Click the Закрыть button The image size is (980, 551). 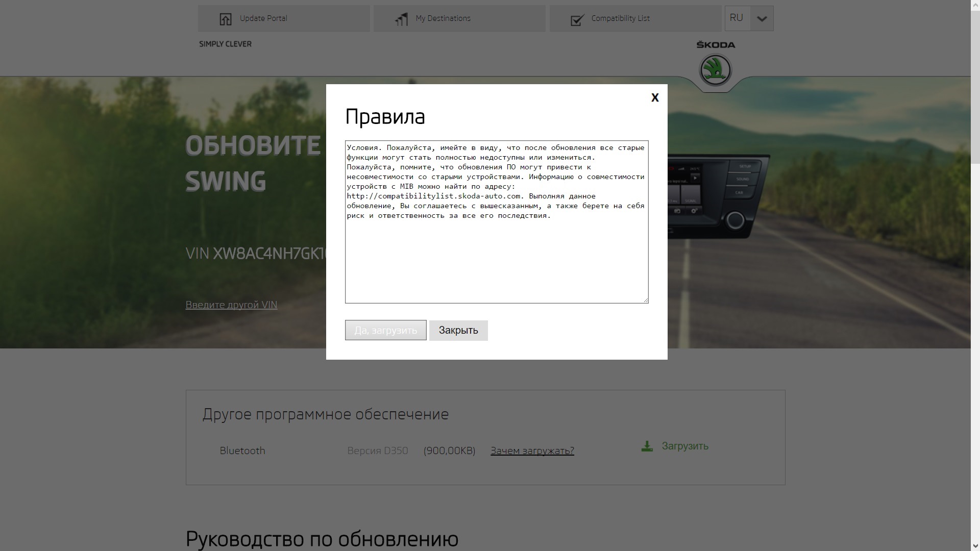458,330
